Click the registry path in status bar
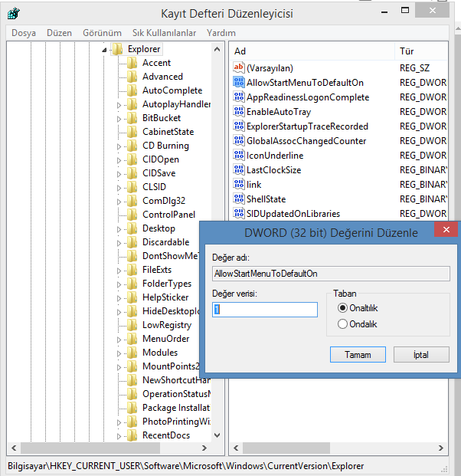This screenshot has height=476, width=461. click(x=185, y=466)
